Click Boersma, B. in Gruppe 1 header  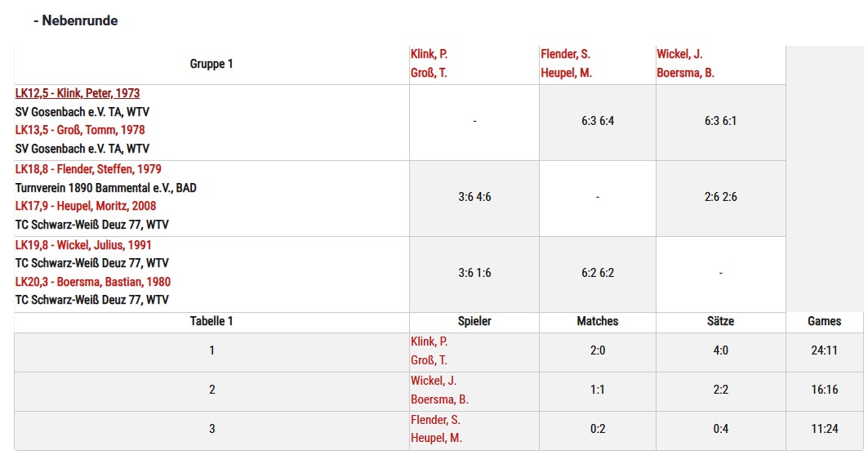(685, 73)
